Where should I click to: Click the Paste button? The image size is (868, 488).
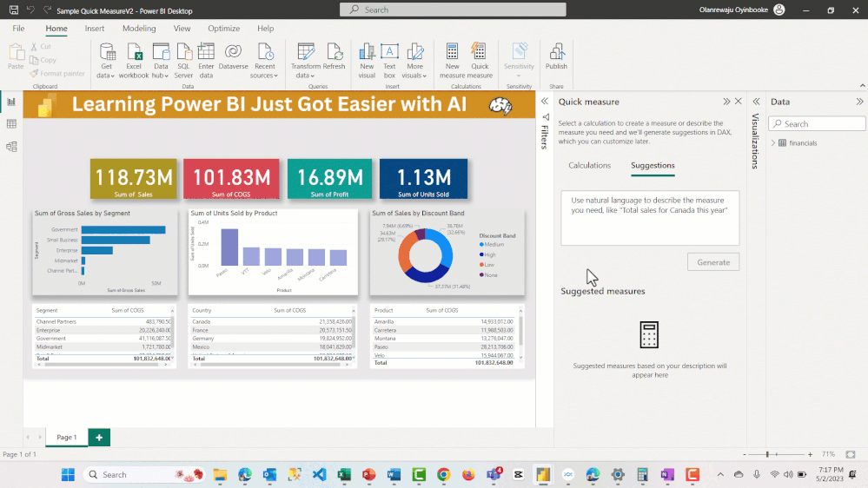click(16, 56)
